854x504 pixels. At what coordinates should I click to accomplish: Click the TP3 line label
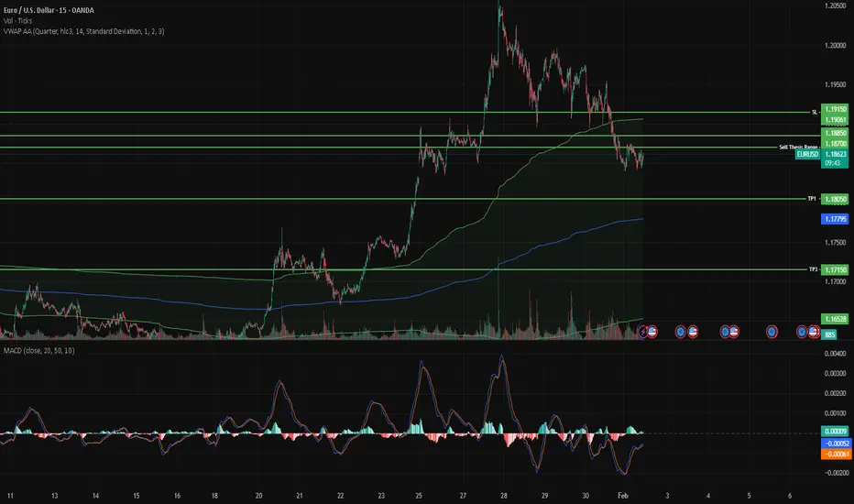[813, 269]
